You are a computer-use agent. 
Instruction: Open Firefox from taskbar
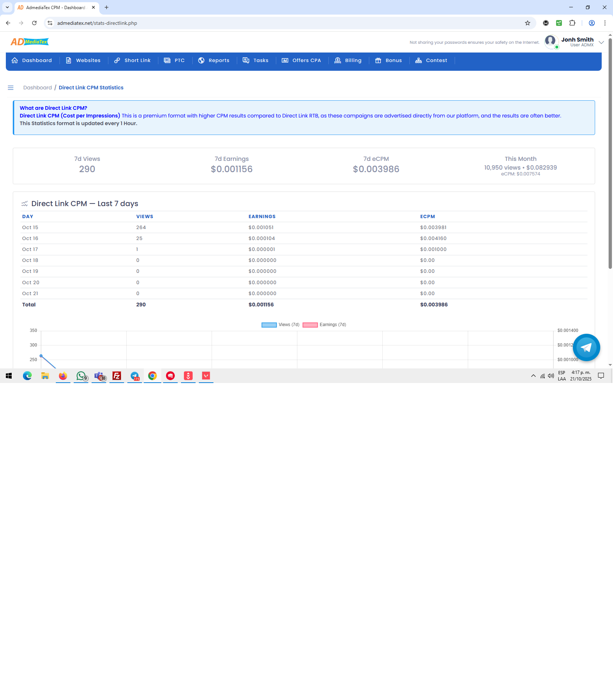63,376
